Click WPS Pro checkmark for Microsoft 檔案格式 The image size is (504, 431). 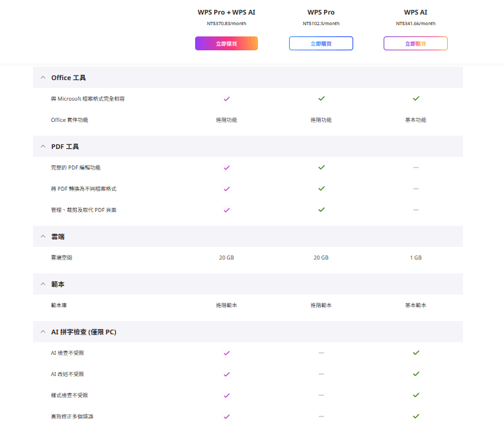click(321, 99)
